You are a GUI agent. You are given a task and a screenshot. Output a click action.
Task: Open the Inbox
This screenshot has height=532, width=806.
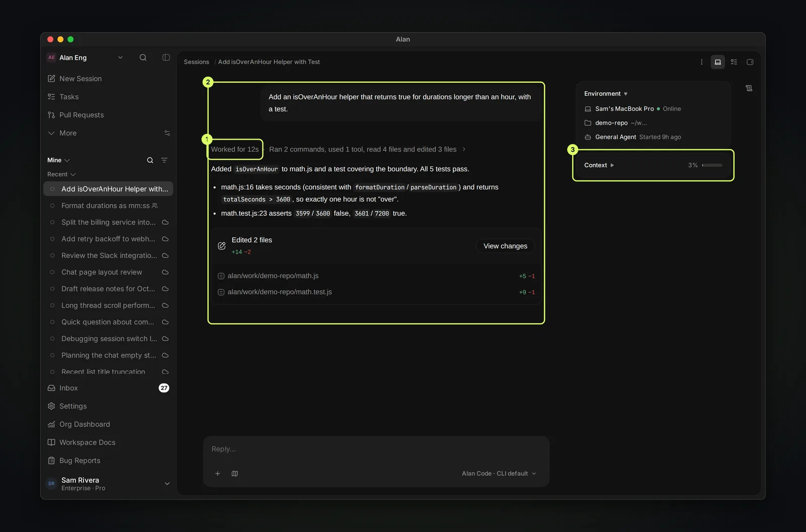pyautogui.click(x=108, y=388)
